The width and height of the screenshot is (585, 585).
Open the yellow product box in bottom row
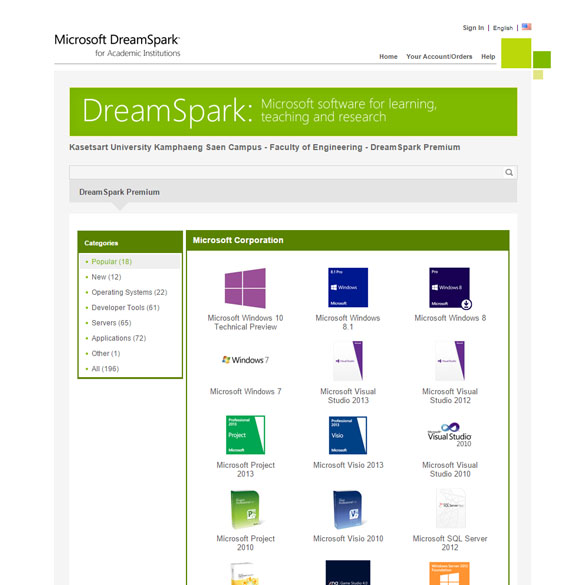pyautogui.click(x=245, y=573)
